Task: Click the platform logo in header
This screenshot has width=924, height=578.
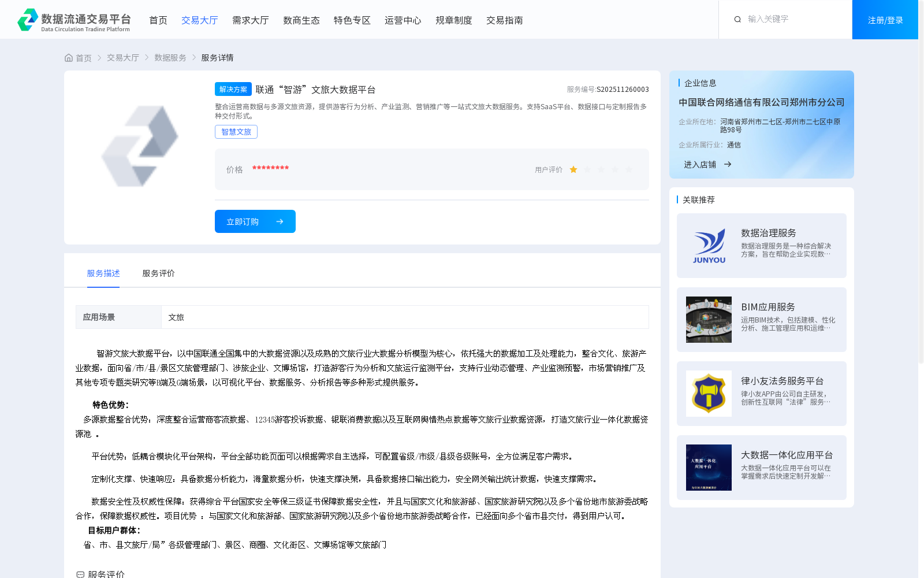Action: pyautogui.click(x=74, y=20)
